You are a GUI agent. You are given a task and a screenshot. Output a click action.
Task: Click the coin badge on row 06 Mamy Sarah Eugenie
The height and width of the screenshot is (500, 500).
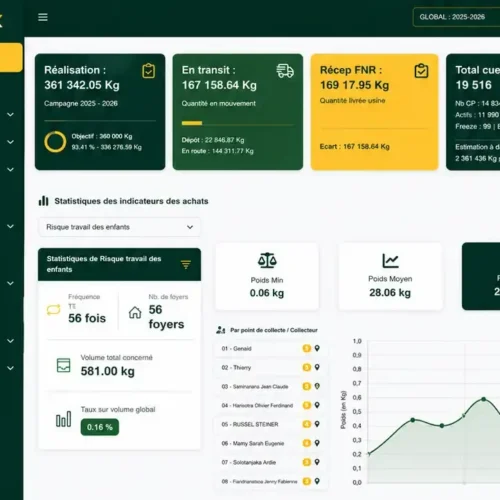coord(307,443)
